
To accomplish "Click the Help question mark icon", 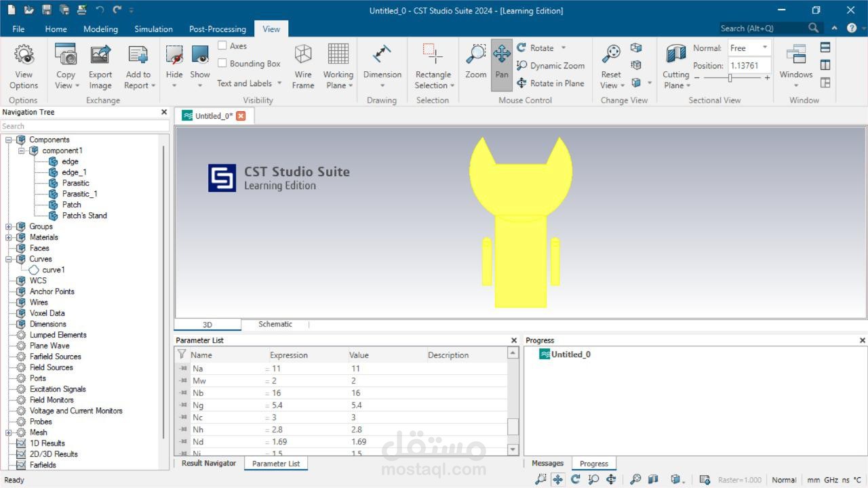I will click(852, 28).
